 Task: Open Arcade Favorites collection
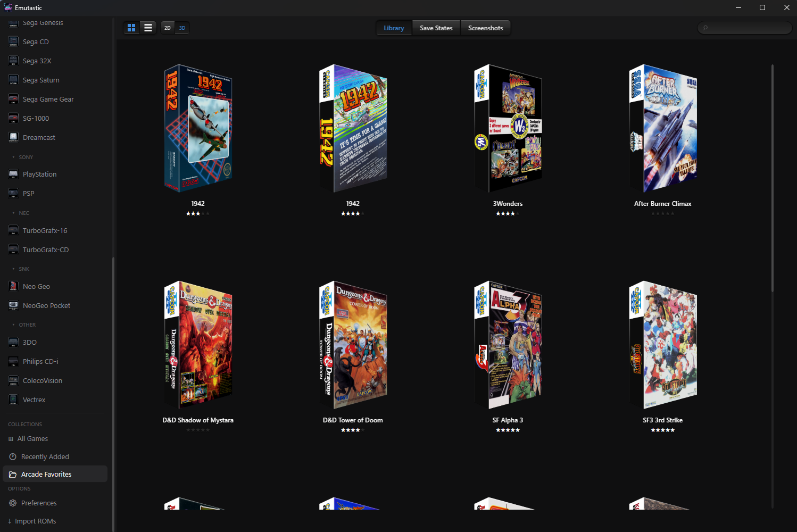pyautogui.click(x=55, y=474)
